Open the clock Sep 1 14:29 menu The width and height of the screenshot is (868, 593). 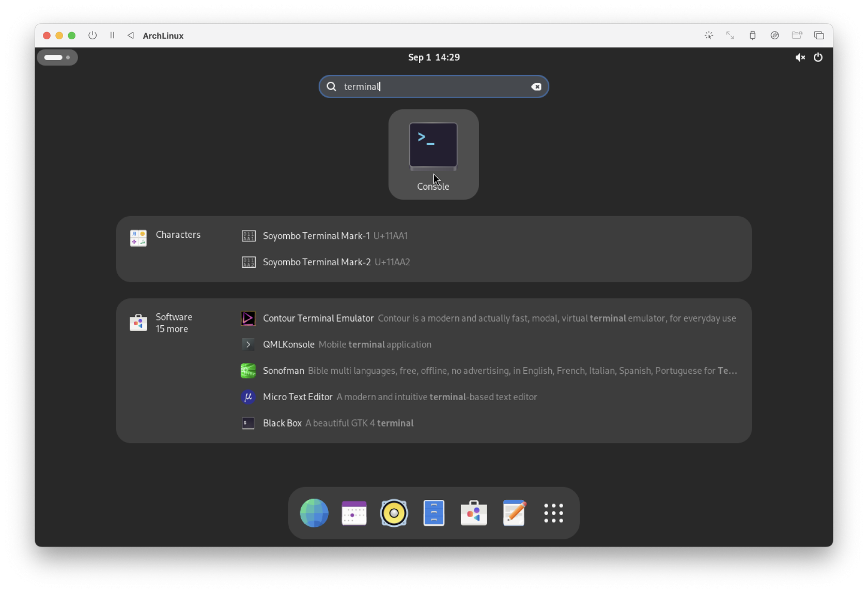[434, 57]
